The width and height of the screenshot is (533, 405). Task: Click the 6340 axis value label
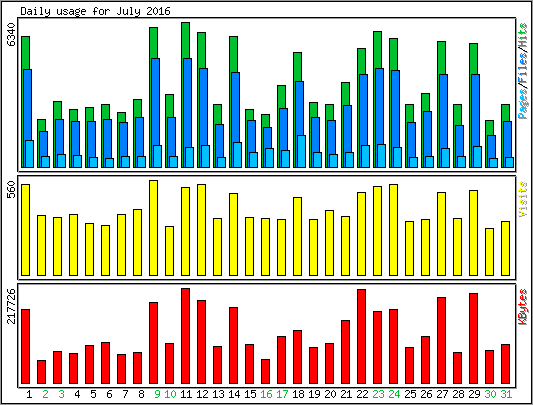pos(12,34)
